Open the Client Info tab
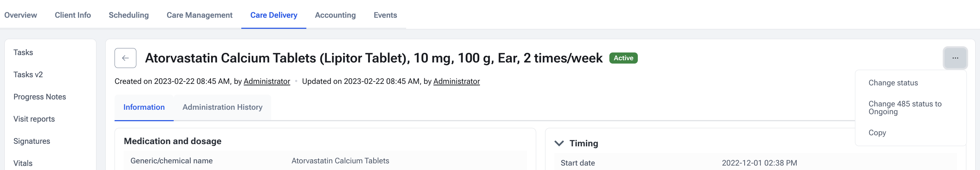The width and height of the screenshot is (980, 170). point(73,15)
